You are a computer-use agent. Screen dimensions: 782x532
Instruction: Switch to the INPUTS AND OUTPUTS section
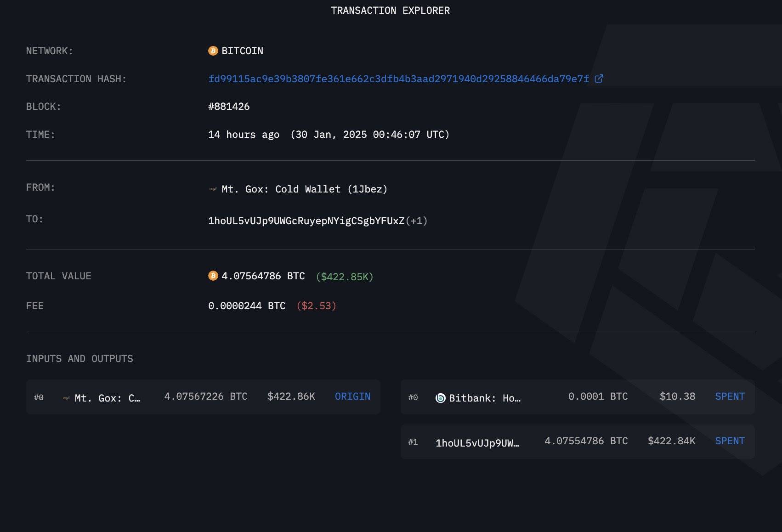pos(79,358)
